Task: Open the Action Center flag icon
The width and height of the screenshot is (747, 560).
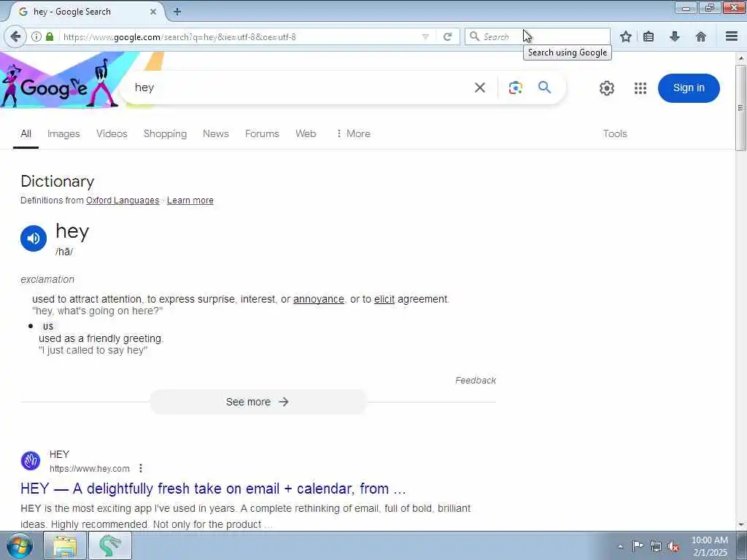Action: pyautogui.click(x=638, y=546)
